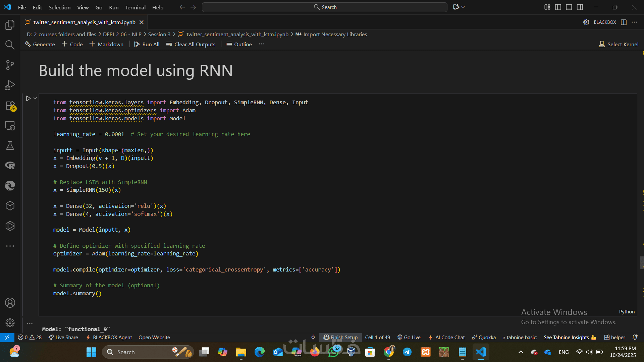Viewport: 644px width, 362px height.
Task: Open the Extensions view with warning badge
Action: pyautogui.click(x=10, y=106)
